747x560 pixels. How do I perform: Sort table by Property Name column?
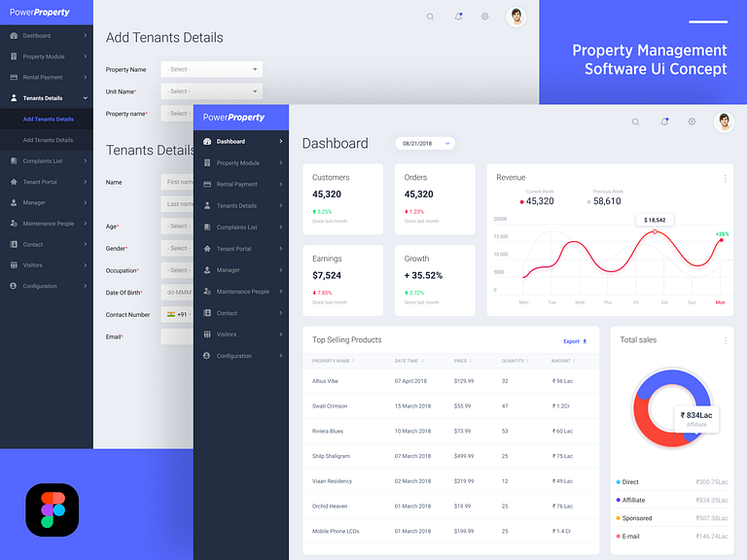(x=333, y=361)
